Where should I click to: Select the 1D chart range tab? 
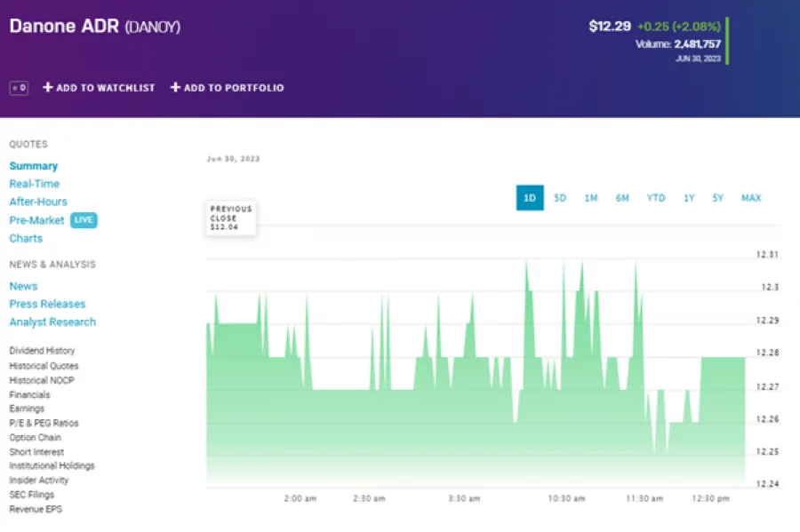tap(530, 198)
